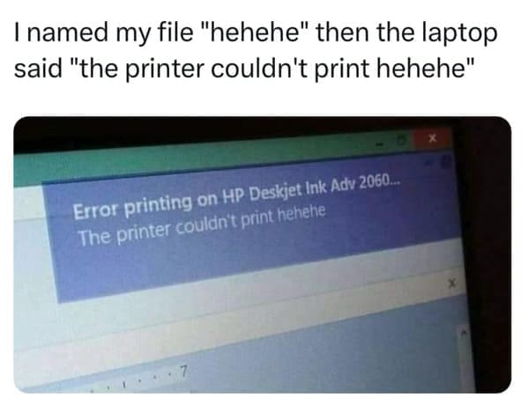This screenshot has height=420, width=528.
Task: Dismiss the yellow message bar with its x
Action: [x=452, y=284]
